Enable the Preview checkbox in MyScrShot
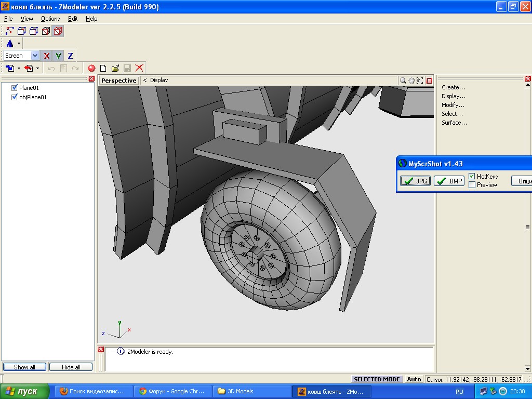Viewport: 532px width, 399px height. 472,185
